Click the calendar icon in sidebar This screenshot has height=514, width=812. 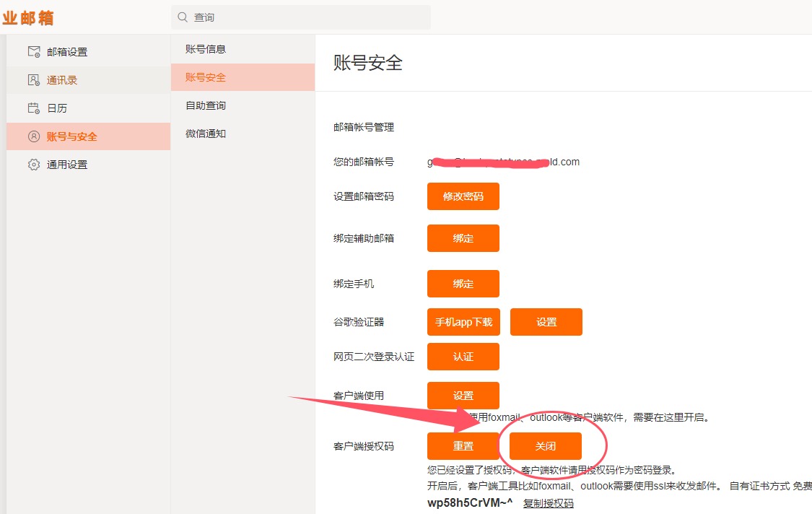click(34, 108)
